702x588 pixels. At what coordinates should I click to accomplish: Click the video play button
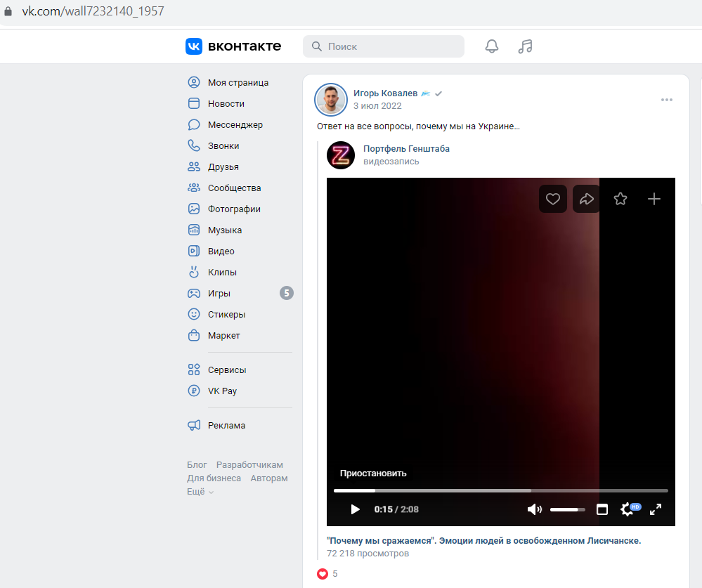pyautogui.click(x=355, y=509)
